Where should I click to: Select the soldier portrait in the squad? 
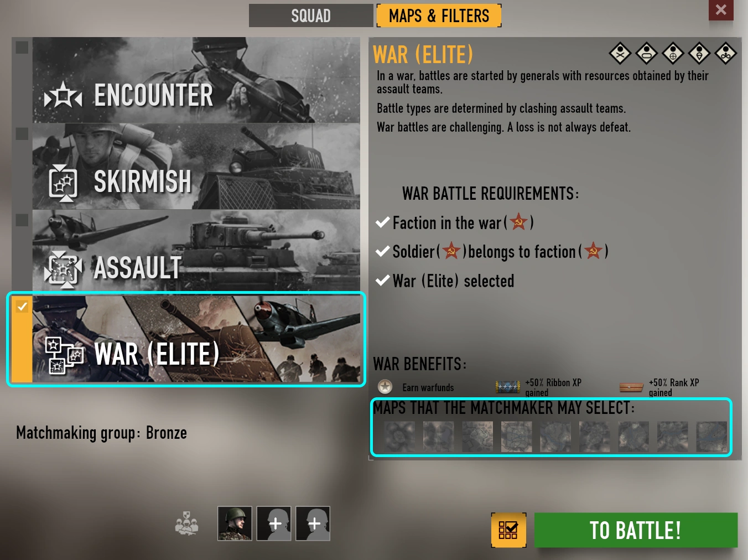[235, 523]
